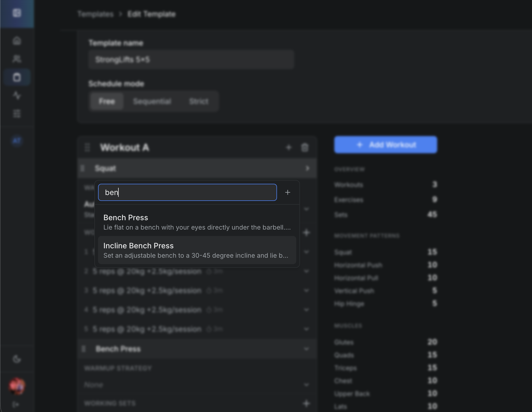Expand the Squat exercise details
532x412 pixels.
pyautogui.click(x=308, y=168)
